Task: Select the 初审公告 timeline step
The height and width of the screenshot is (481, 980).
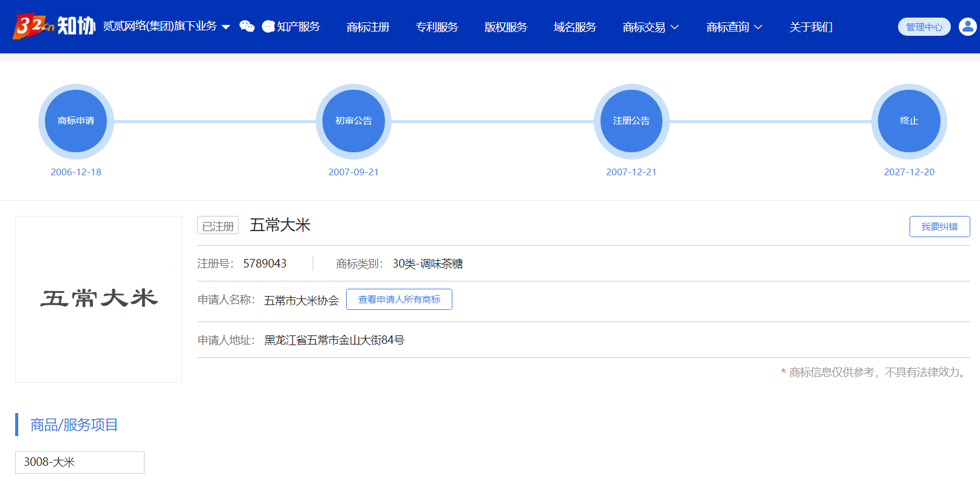Action: click(x=353, y=121)
